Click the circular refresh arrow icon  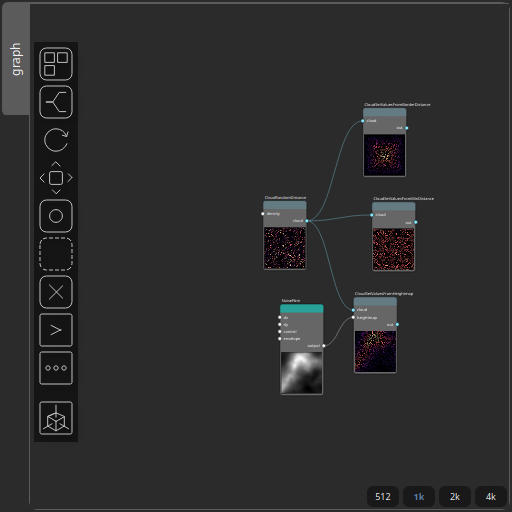tap(56, 140)
